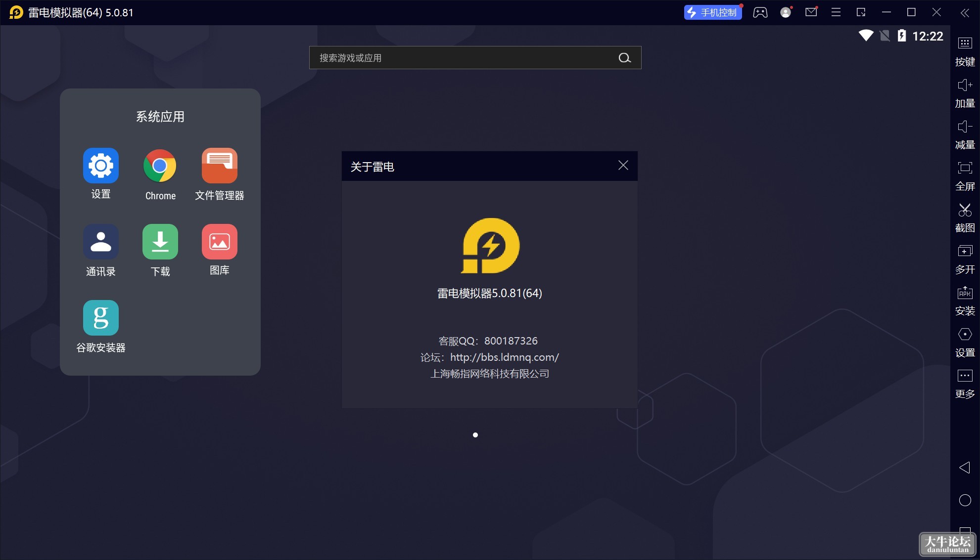Click the company name 上海畅指网络科技有限公司
The width and height of the screenshot is (980, 560).
(490, 374)
